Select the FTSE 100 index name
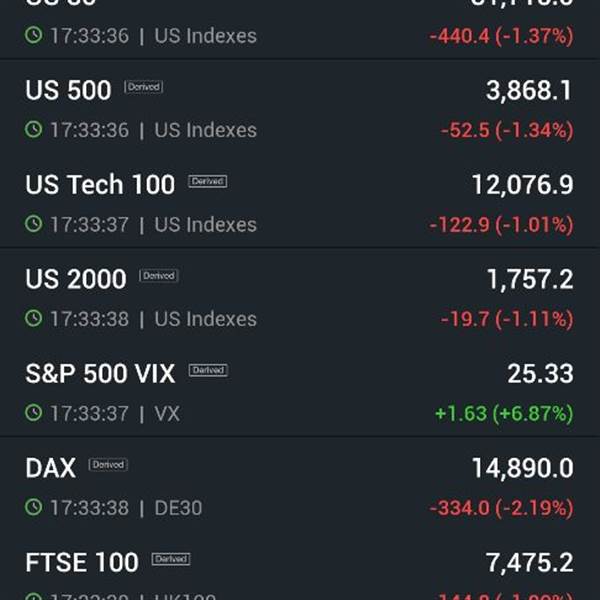Screen dimensions: 600x600 tap(82, 562)
